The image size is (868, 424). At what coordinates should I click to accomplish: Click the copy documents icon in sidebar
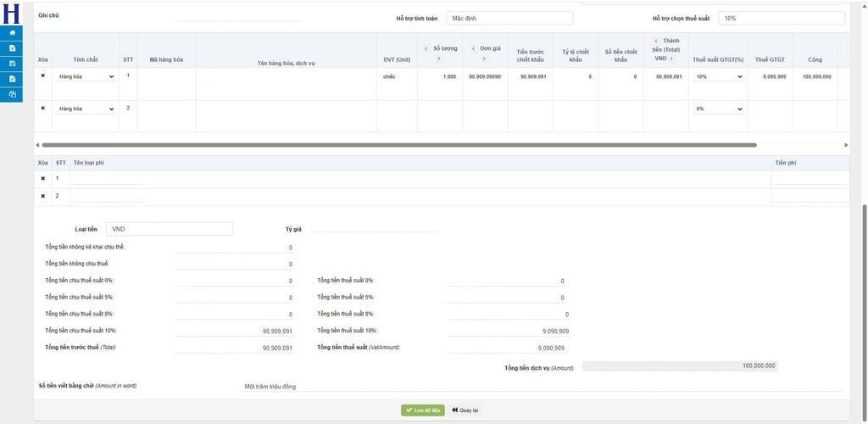pos(12,94)
